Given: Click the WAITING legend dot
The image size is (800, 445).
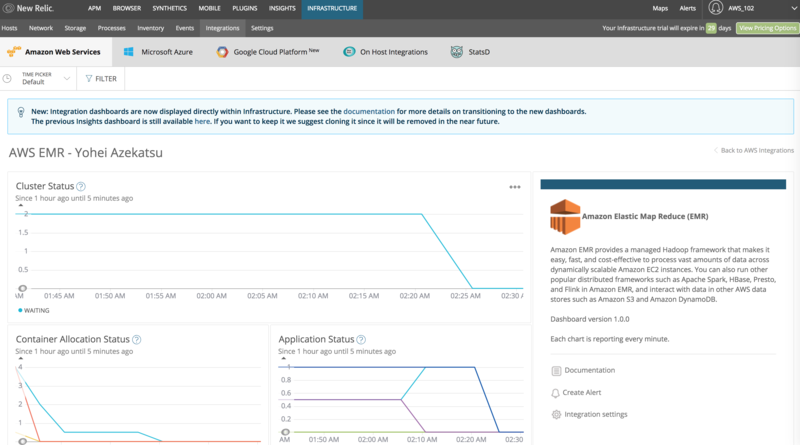Looking at the screenshot, I should pyautogui.click(x=20, y=310).
